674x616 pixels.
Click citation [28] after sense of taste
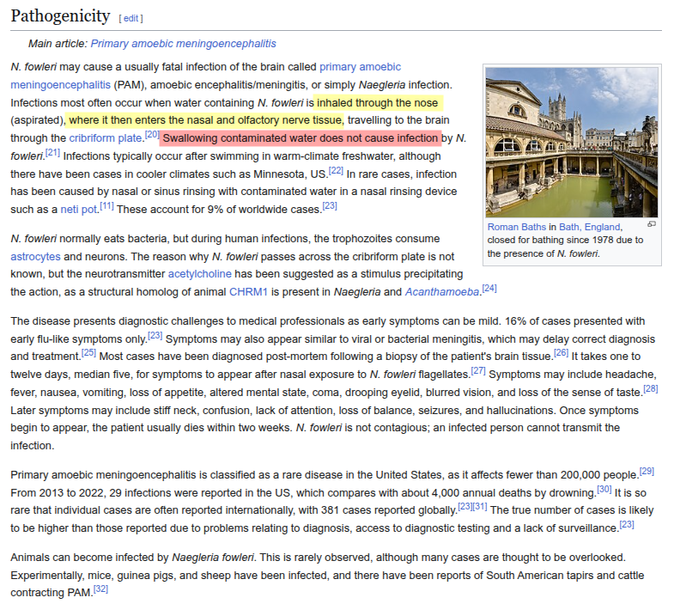point(650,389)
